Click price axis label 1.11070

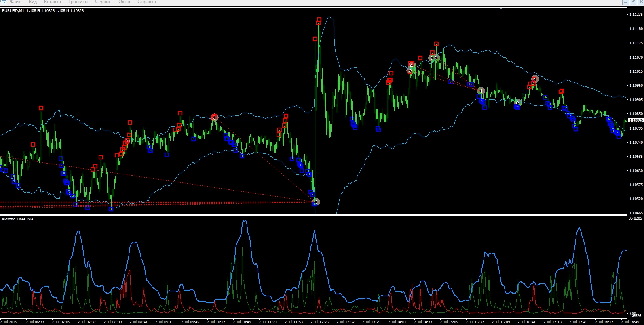pos(636,57)
